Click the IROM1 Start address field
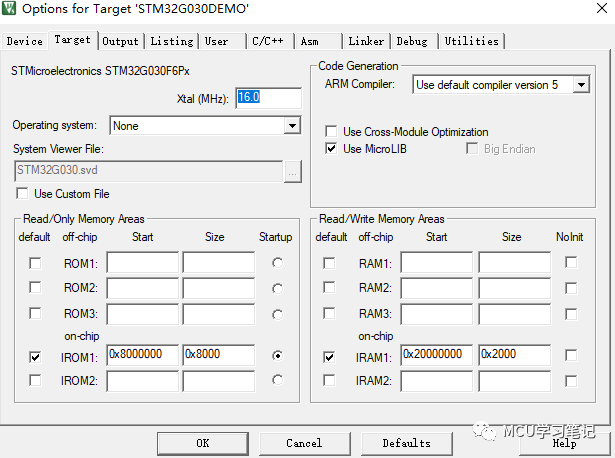615x458 pixels. click(142, 355)
